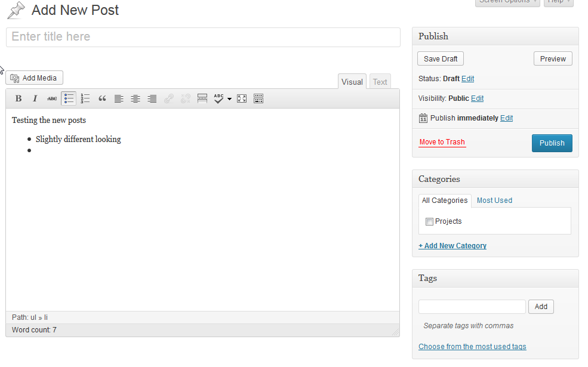Apply italic formatting
The width and height of the screenshot is (588, 367).
[35, 98]
